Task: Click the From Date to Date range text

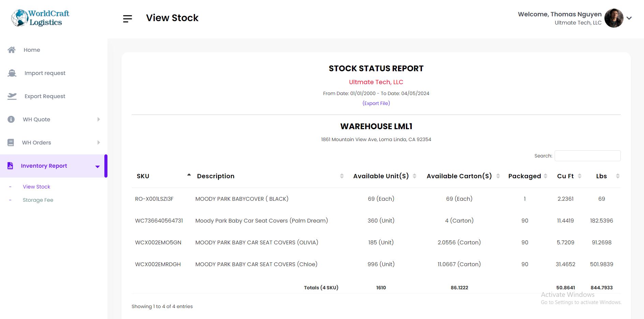Action: [x=376, y=93]
